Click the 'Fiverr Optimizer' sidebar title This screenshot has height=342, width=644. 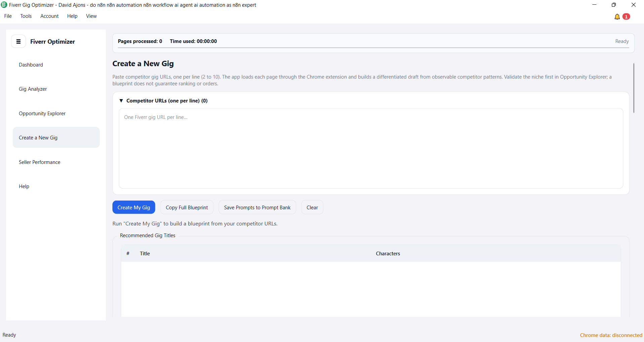coord(53,42)
